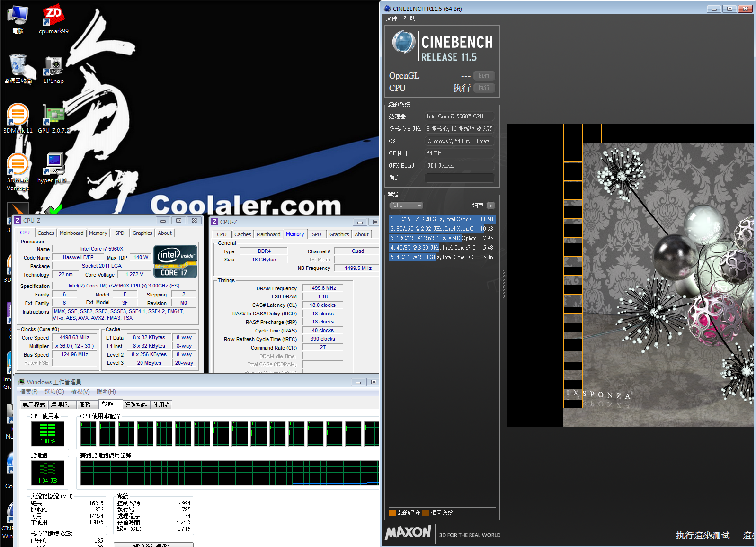Viewport: 756px width, 547px height.
Task: Switch to Graphics tab in left CPU-Z
Action: pyautogui.click(x=142, y=233)
